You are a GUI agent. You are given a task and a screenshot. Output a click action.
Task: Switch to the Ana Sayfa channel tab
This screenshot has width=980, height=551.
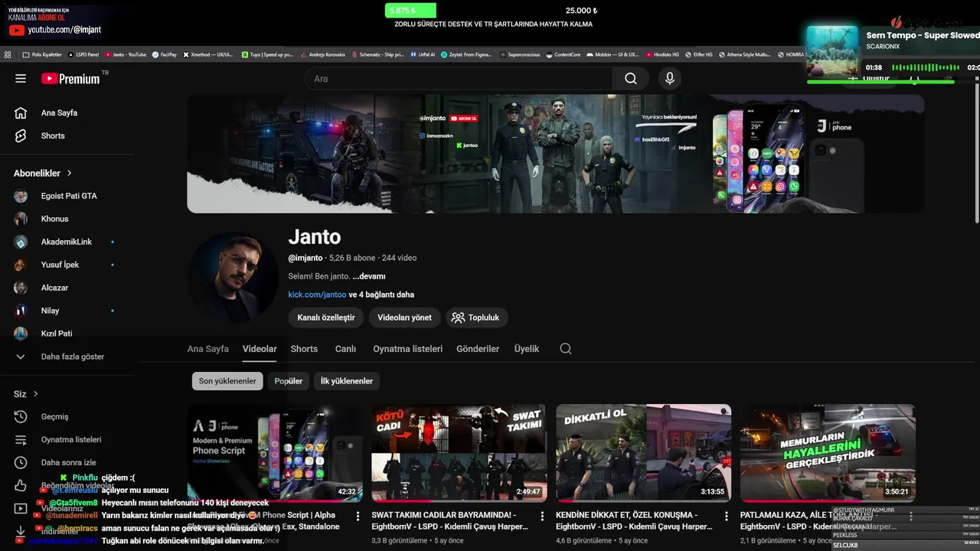click(x=207, y=349)
